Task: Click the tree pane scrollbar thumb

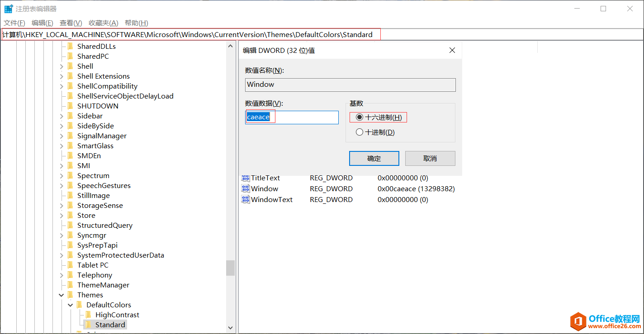Action: click(231, 268)
